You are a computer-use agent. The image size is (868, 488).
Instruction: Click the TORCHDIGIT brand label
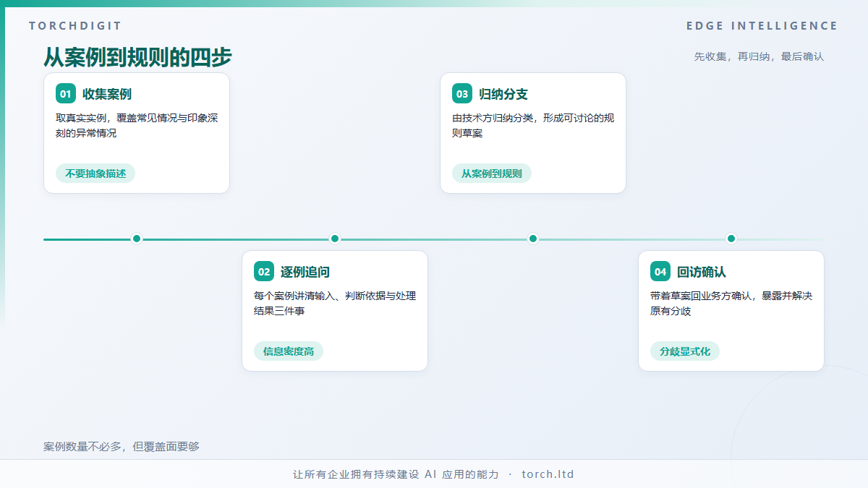(75, 26)
